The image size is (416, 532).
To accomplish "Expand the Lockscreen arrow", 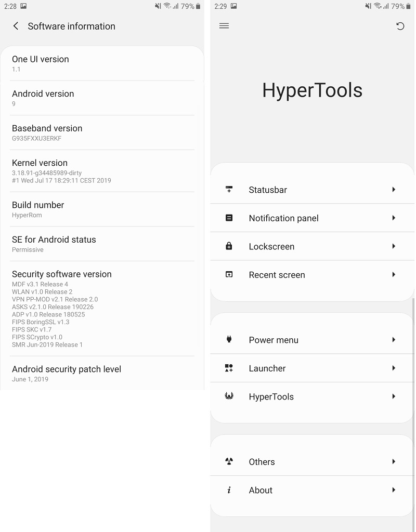I will click(x=394, y=246).
